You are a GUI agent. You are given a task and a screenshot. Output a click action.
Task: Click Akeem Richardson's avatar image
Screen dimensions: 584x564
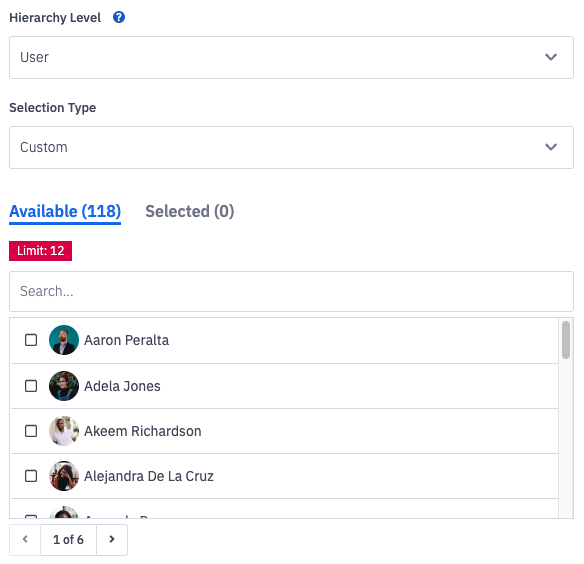[x=64, y=431]
